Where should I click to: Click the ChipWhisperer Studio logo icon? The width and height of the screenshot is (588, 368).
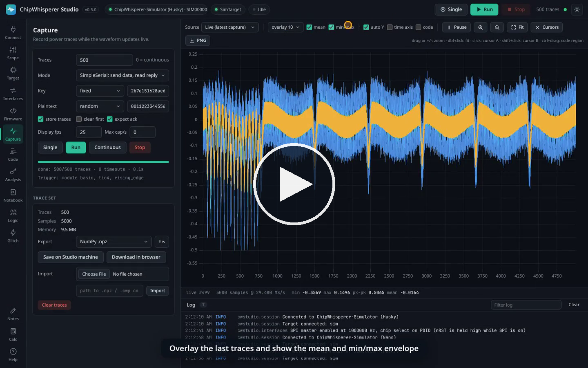[11, 9]
